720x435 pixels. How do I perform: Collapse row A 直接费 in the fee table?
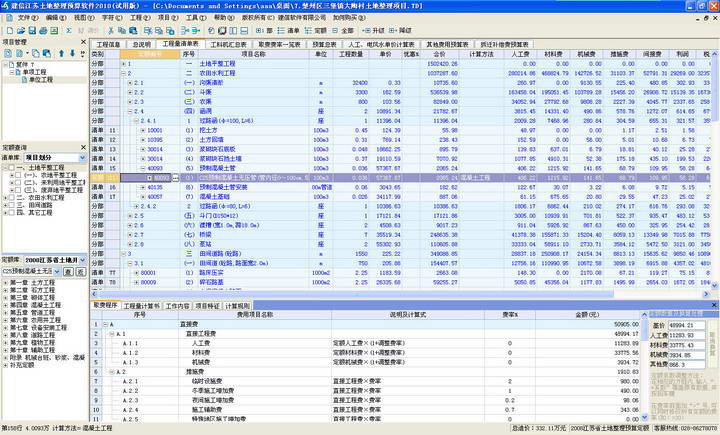click(x=105, y=324)
